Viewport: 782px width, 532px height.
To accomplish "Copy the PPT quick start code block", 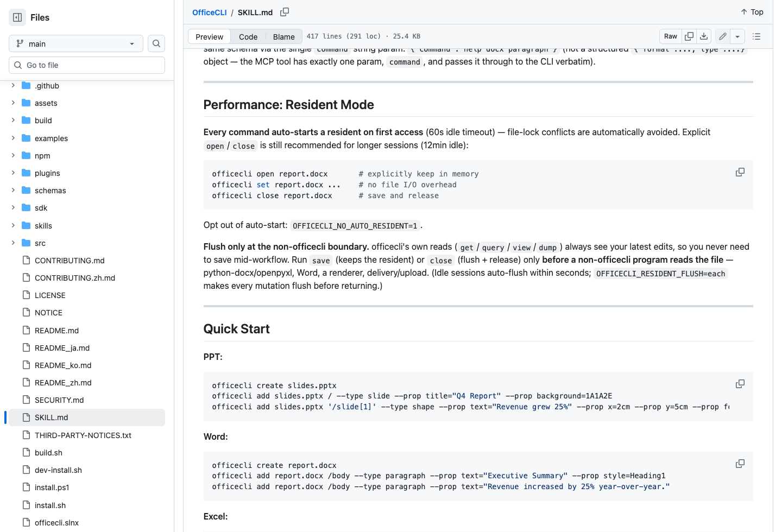I will tap(740, 384).
